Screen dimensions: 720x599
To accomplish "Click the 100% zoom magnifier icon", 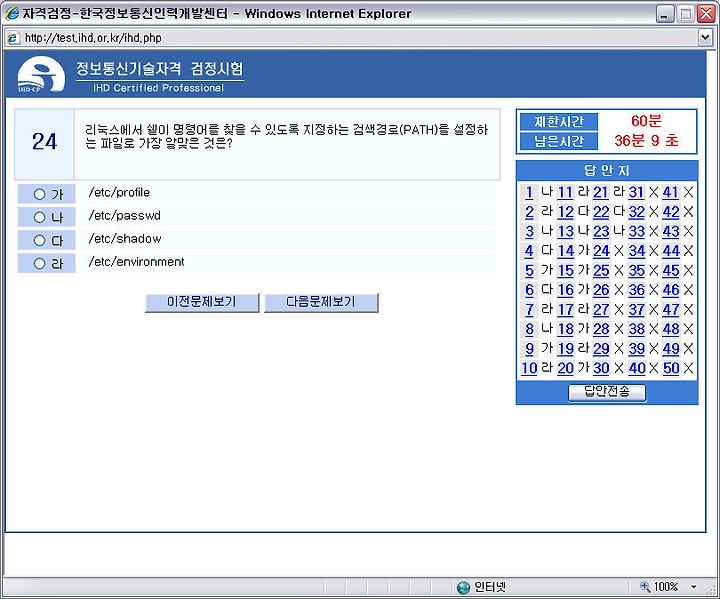I will point(645,586).
